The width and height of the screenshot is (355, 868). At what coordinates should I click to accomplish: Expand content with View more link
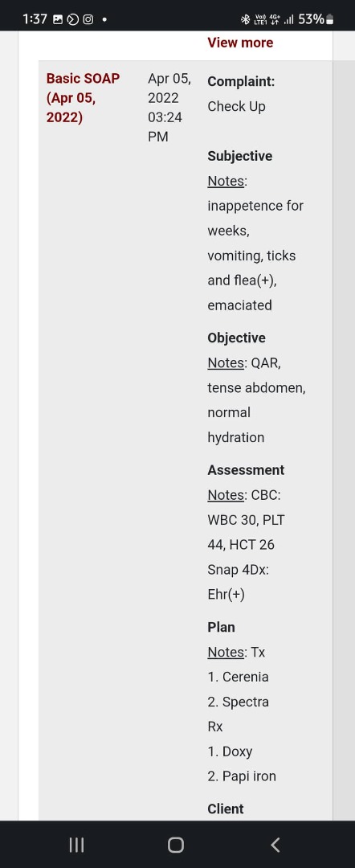click(240, 43)
